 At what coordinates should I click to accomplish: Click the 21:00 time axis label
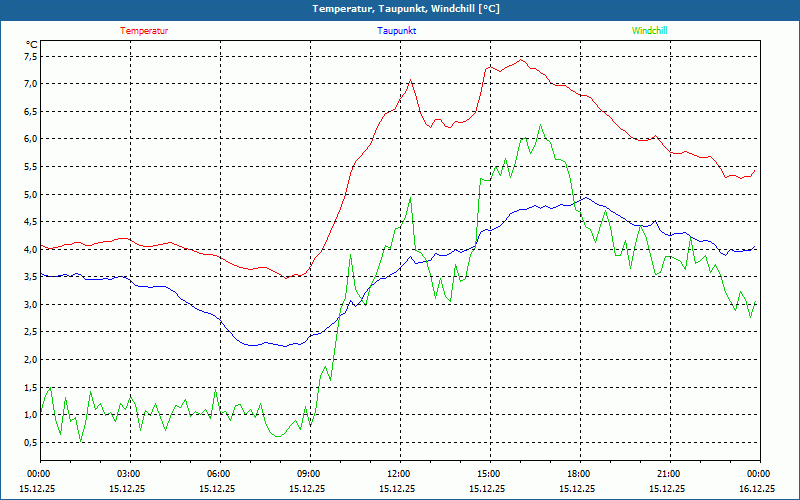(x=670, y=474)
